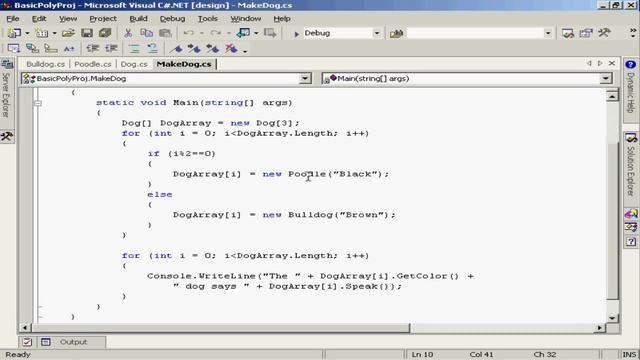
Task: Open the Properties Window toolbar icon
Action: tap(586, 33)
